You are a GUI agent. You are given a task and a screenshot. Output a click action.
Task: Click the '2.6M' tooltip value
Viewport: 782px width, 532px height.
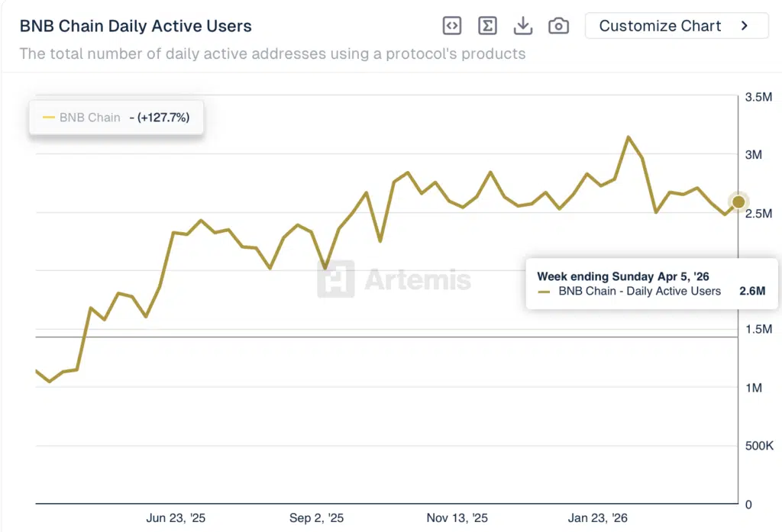tap(752, 291)
